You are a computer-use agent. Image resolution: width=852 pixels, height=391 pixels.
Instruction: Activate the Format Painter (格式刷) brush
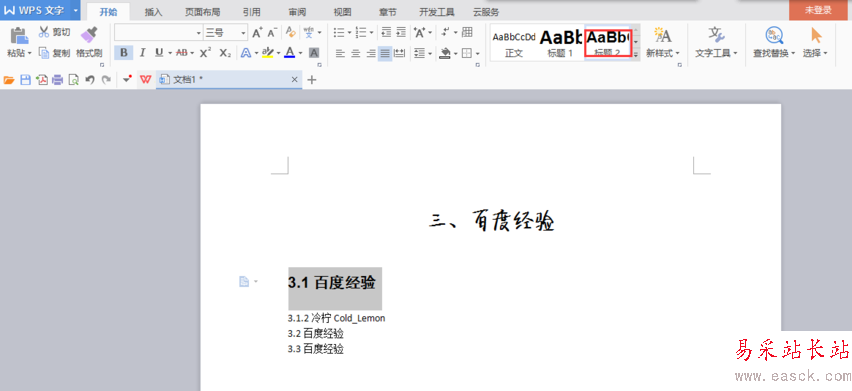(x=89, y=42)
